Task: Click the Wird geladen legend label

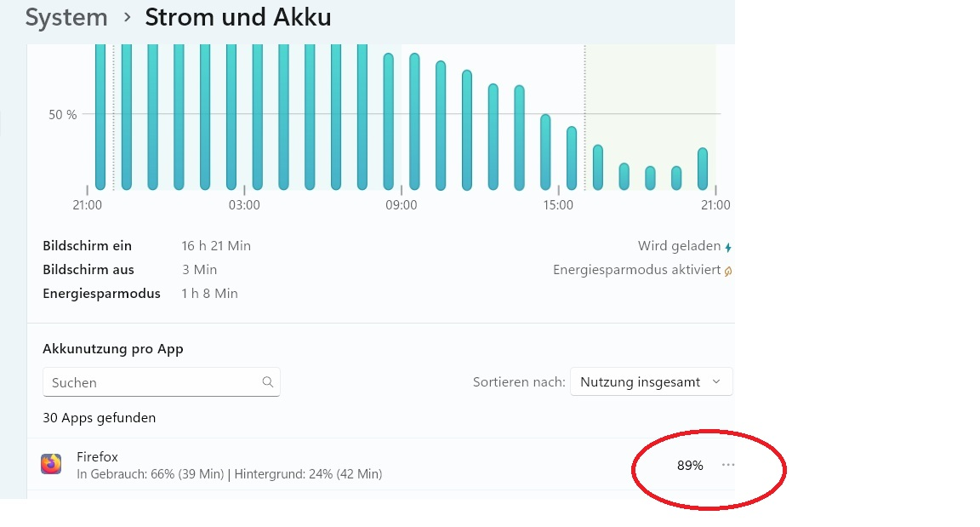Action: (x=679, y=246)
